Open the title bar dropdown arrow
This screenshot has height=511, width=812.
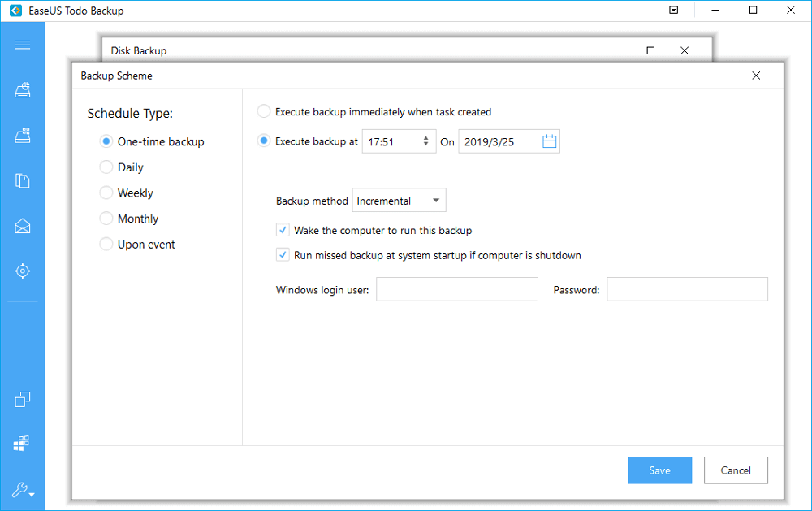pos(674,10)
